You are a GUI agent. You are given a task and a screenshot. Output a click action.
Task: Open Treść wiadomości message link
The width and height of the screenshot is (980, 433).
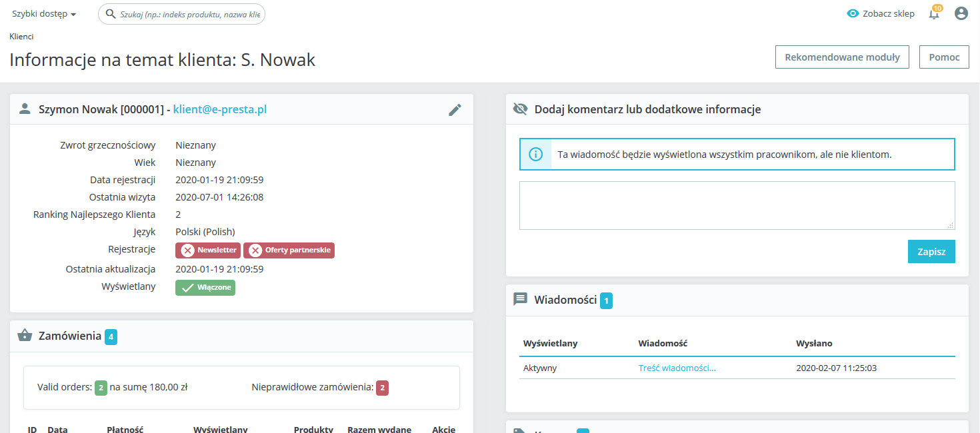pyautogui.click(x=677, y=368)
